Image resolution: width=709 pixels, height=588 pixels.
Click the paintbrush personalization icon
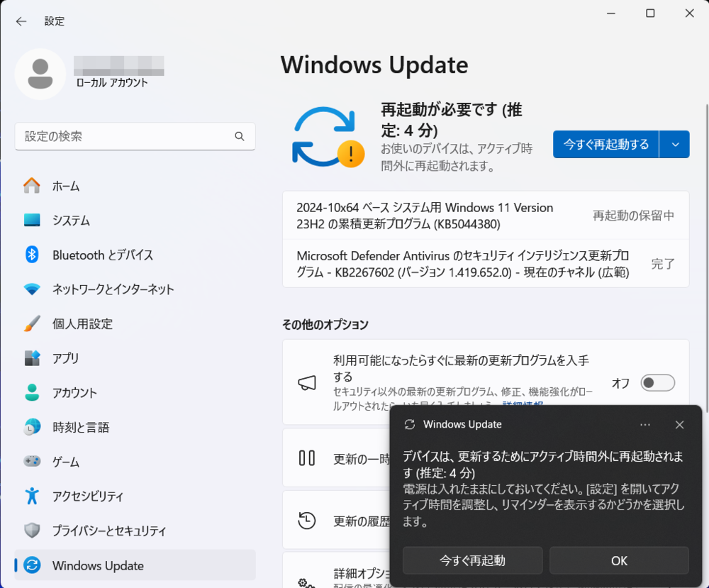tap(32, 323)
